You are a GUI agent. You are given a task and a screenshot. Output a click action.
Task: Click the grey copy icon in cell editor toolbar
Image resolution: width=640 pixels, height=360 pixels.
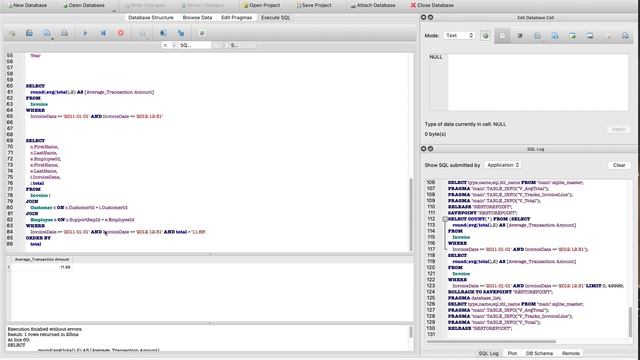(x=538, y=36)
